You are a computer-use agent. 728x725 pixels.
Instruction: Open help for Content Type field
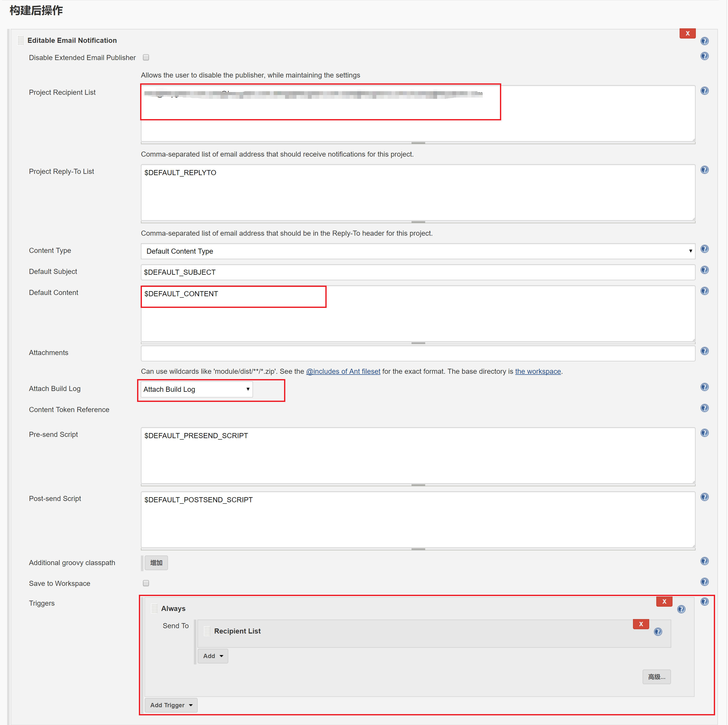tap(704, 249)
